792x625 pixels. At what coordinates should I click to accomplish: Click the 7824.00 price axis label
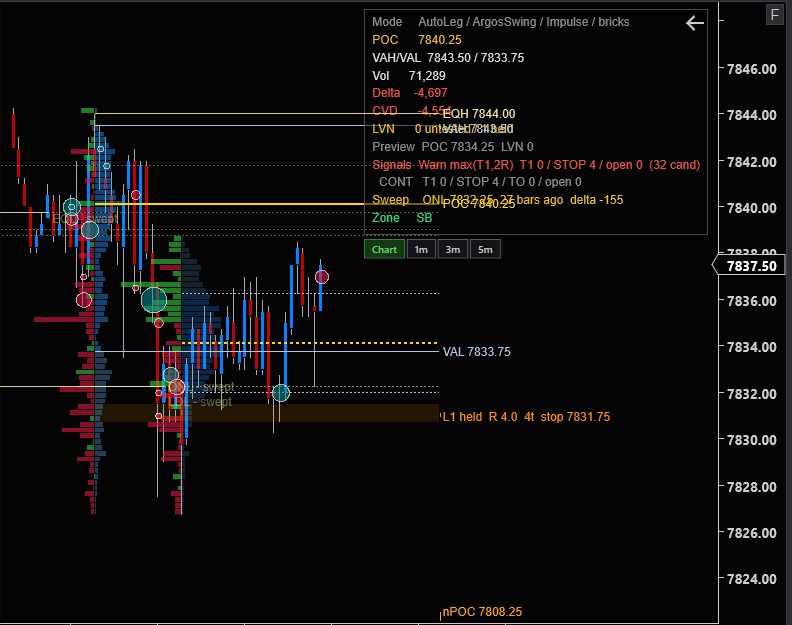[751, 579]
